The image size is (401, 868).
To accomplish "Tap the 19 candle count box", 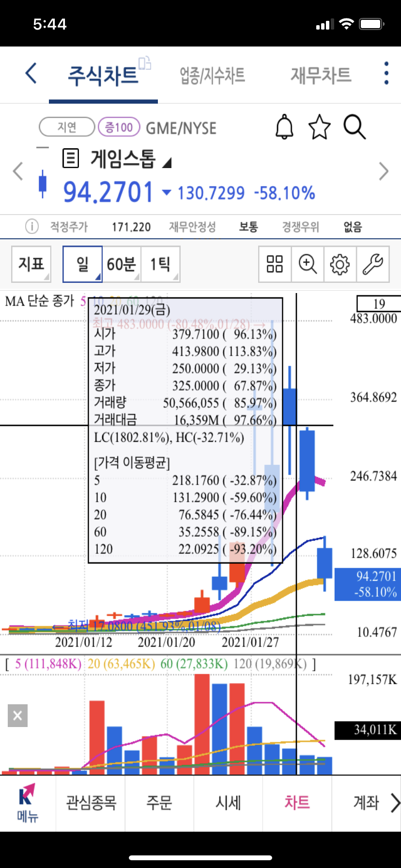I will pyautogui.click(x=379, y=304).
